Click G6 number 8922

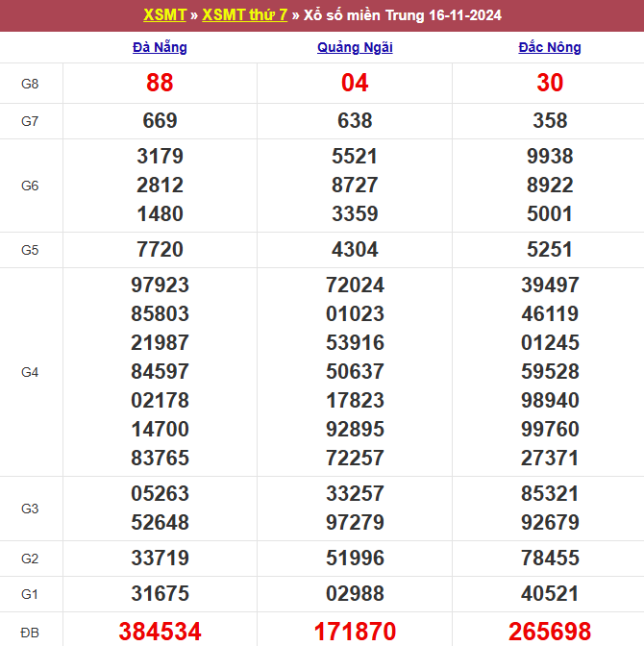pyautogui.click(x=550, y=185)
